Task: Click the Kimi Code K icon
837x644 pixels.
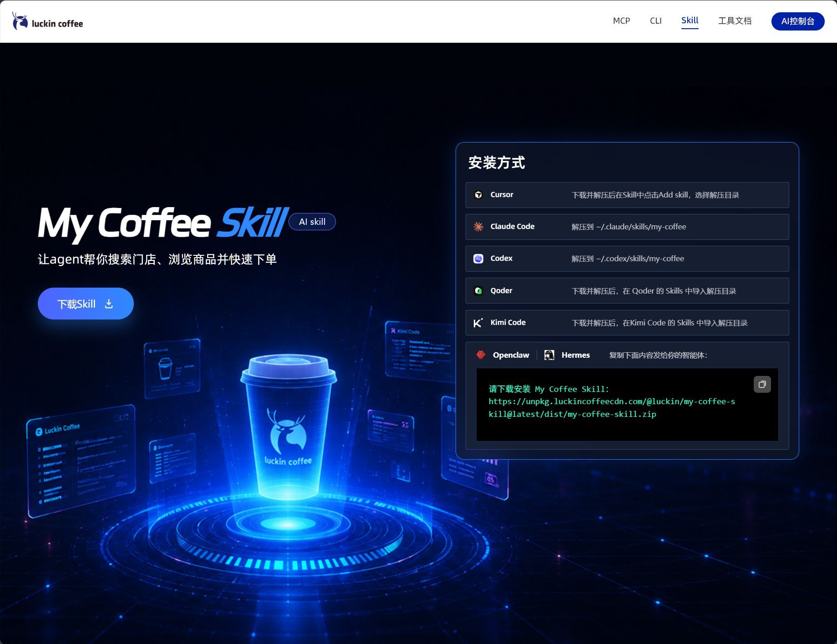Action: [x=478, y=323]
